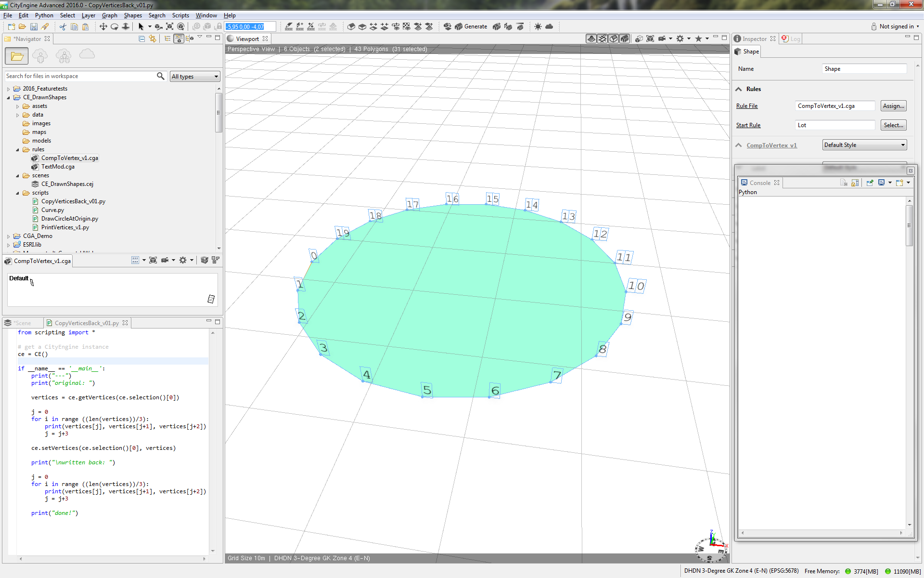
Task: Toggle map layers visibility in Viewport toolbar
Action: coord(591,39)
